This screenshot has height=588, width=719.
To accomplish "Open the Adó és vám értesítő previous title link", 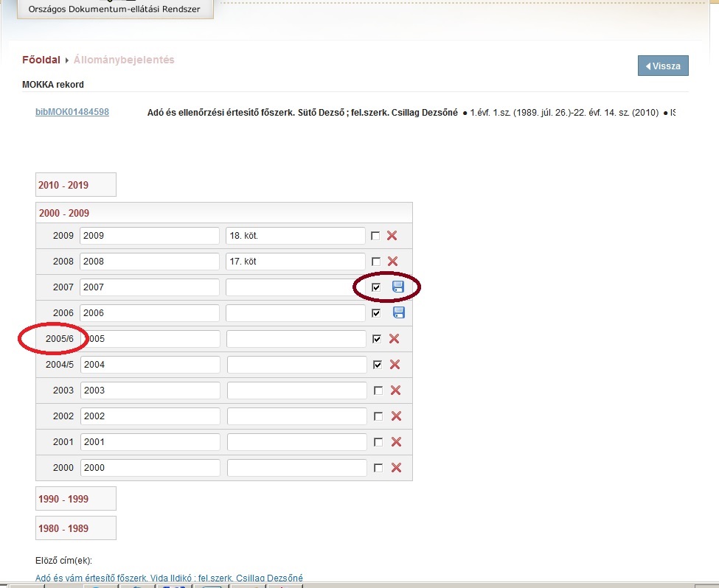I will coord(169,578).
